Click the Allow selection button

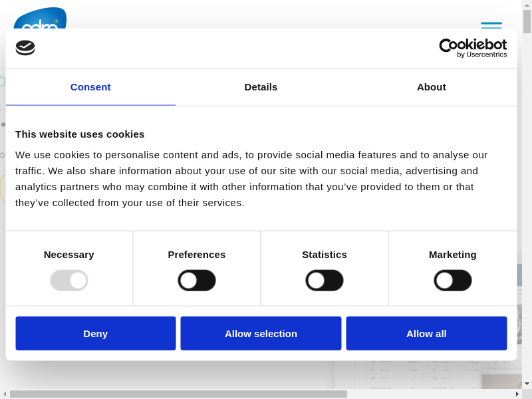261,333
